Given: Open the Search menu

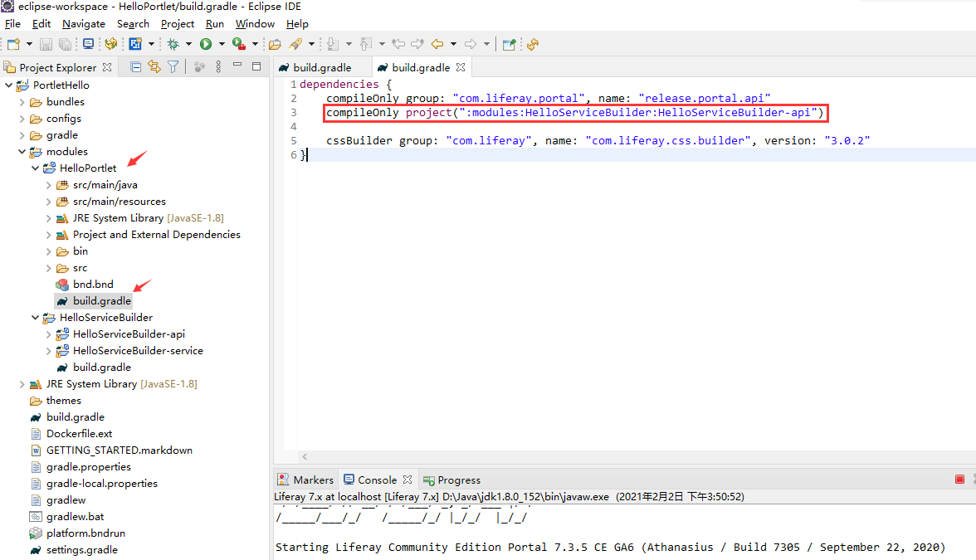Looking at the screenshot, I should (x=133, y=23).
